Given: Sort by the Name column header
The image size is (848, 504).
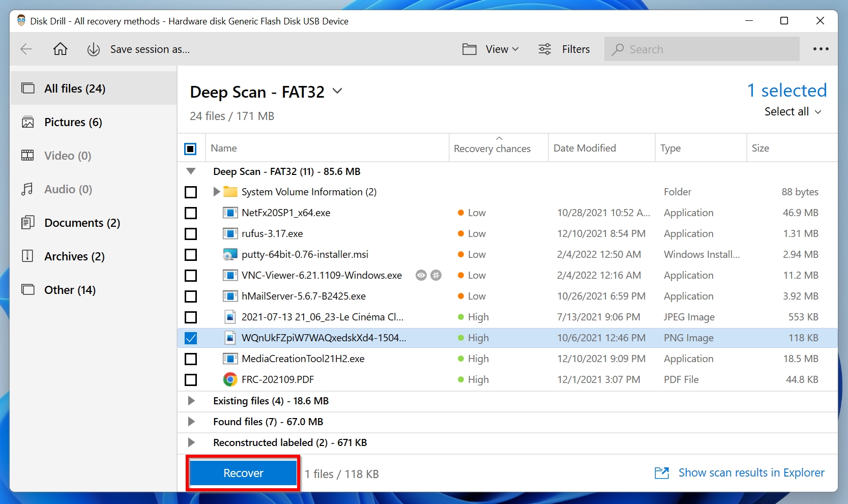Looking at the screenshot, I should 327,148.
